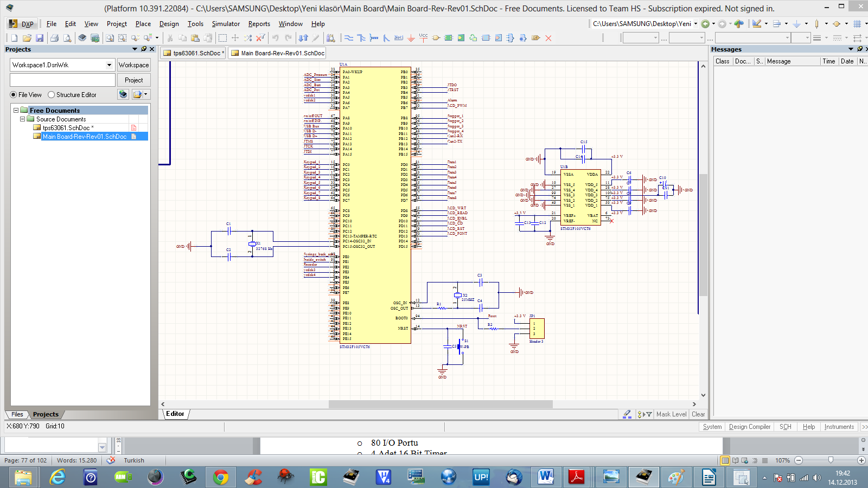Switch to Main Board-Rev-Rev01.SchDoc tab
868x488 pixels.
pyautogui.click(x=277, y=53)
